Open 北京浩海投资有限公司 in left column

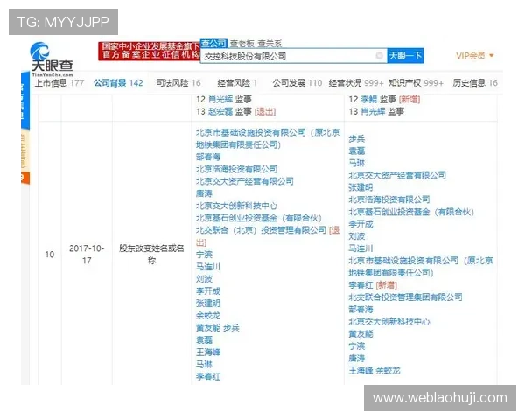point(236,169)
